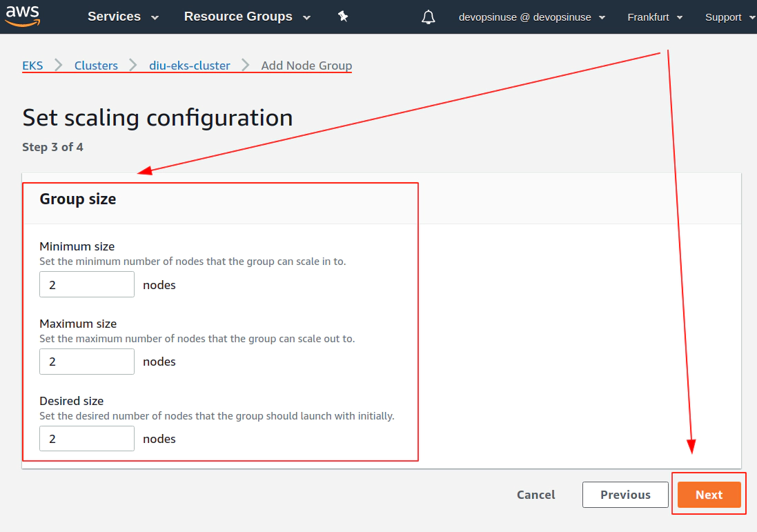Viewport: 757px width, 532px height.
Task: Change region via Frankfurt dropdown
Action: click(x=655, y=17)
